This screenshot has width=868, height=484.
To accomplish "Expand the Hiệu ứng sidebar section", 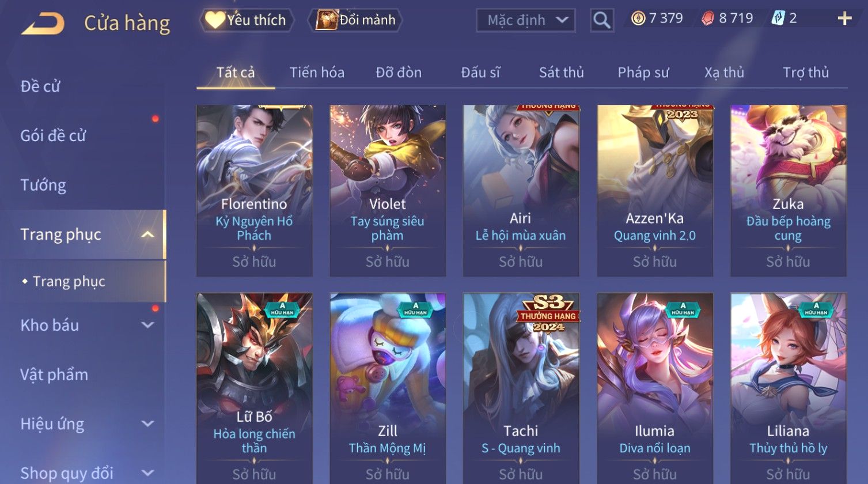I will [x=147, y=424].
